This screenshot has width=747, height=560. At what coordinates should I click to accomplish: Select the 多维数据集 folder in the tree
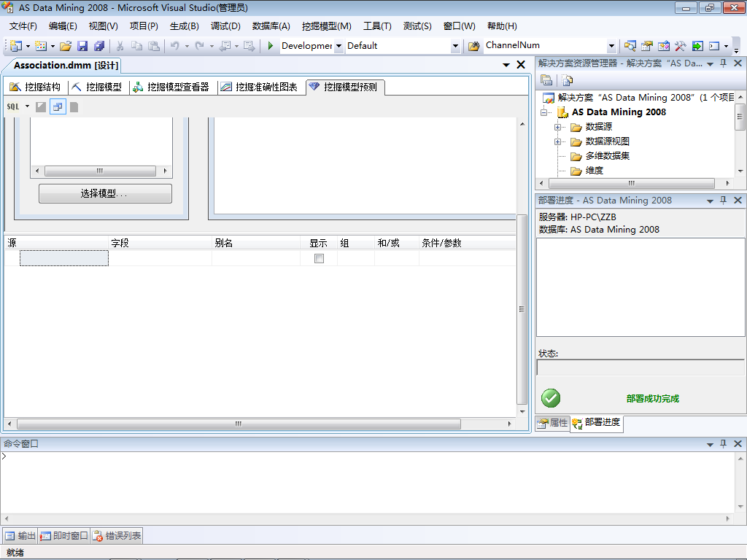608,156
